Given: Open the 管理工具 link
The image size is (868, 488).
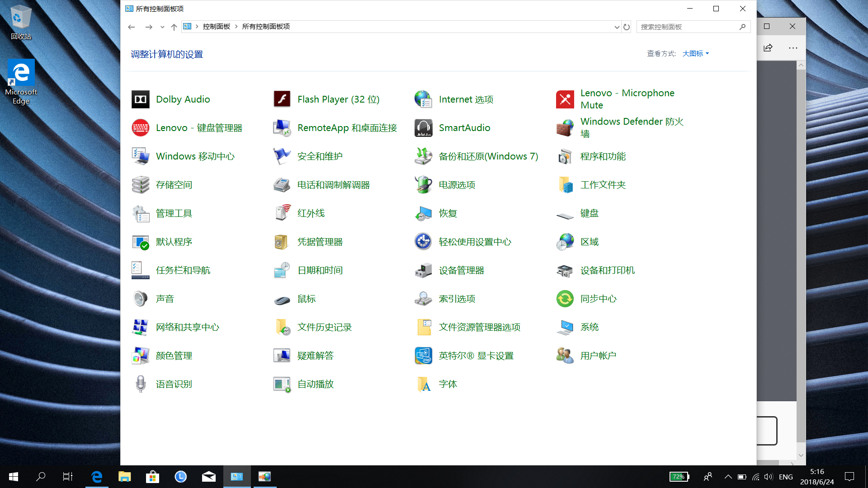Looking at the screenshot, I should point(174,213).
